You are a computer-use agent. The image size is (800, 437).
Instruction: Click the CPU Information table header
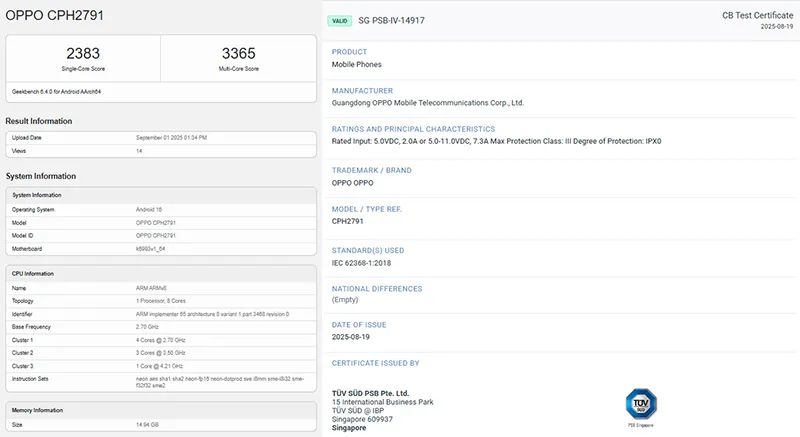point(33,273)
